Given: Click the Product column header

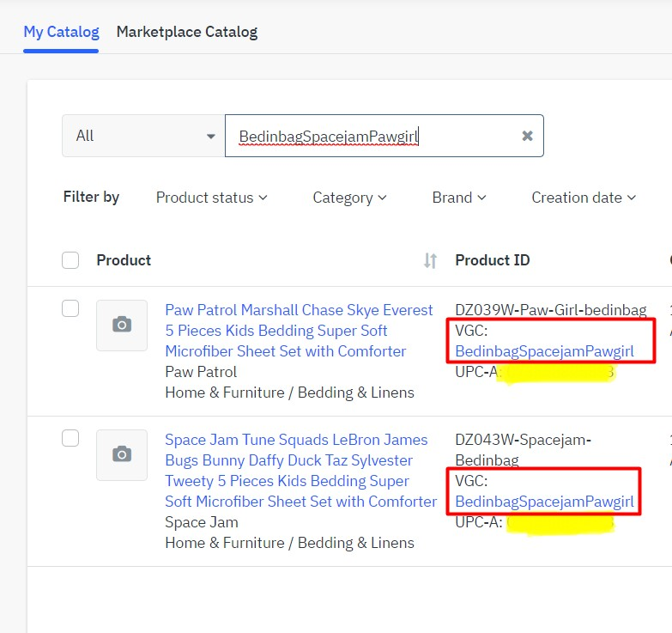Looking at the screenshot, I should (124, 260).
